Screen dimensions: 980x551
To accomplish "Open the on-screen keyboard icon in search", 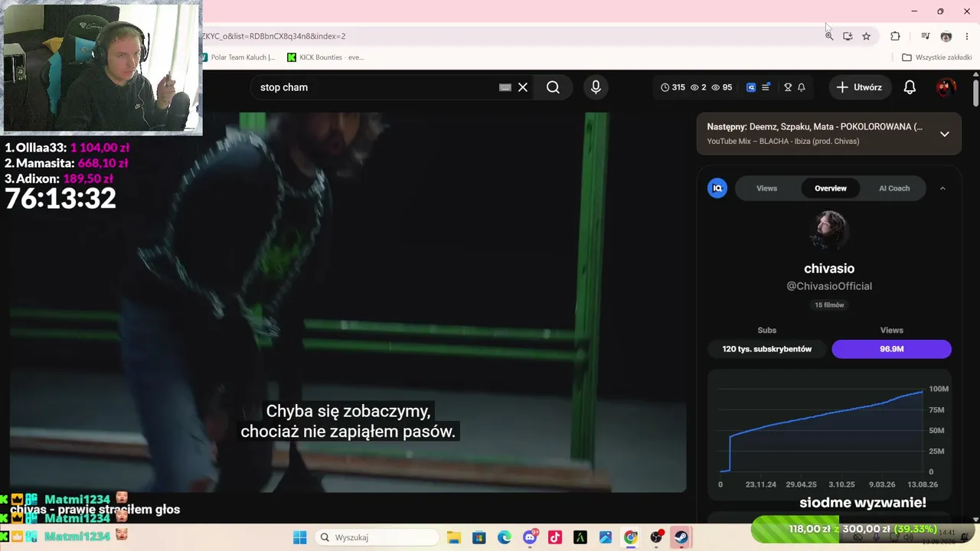I will 505,87.
